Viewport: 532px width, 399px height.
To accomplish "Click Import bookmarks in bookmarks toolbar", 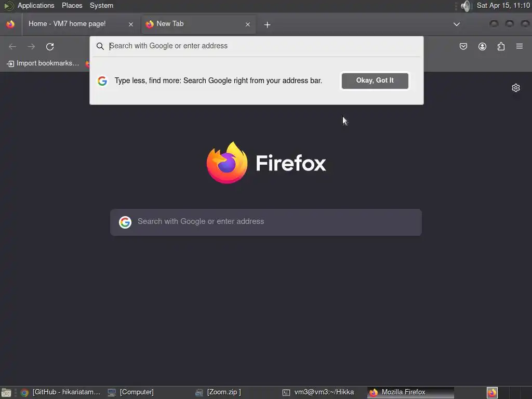I will pyautogui.click(x=43, y=63).
